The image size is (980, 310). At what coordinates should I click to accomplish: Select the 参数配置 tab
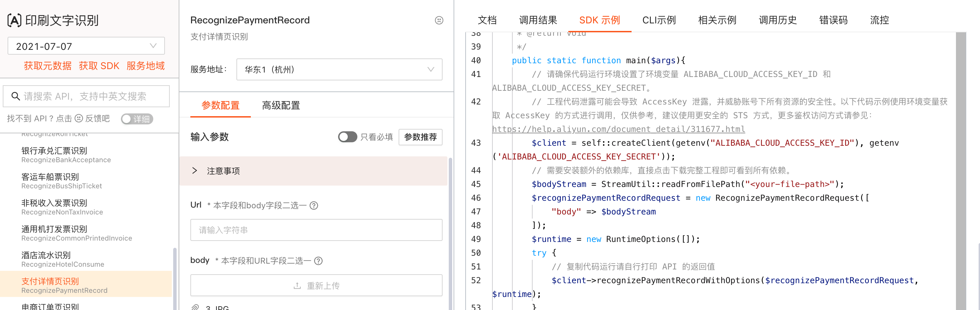[x=220, y=106]
